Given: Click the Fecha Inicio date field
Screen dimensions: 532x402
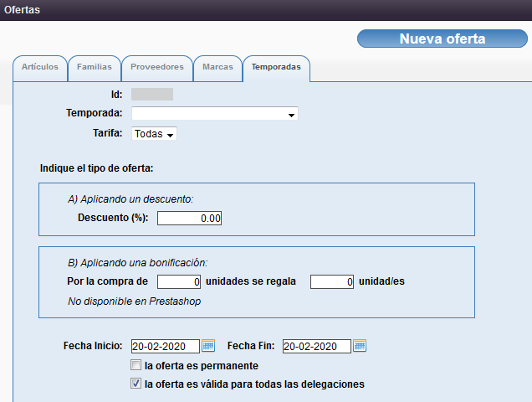Looking at the screenshot, I should tap(165, 346).
